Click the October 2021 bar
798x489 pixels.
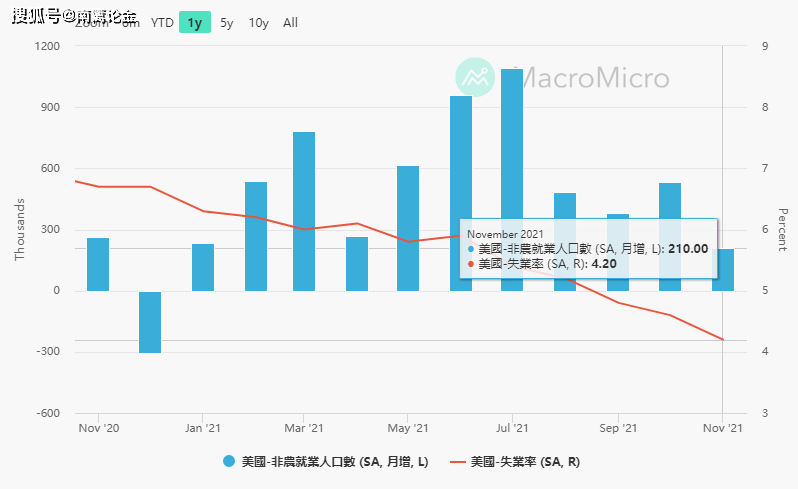[670, 237]
